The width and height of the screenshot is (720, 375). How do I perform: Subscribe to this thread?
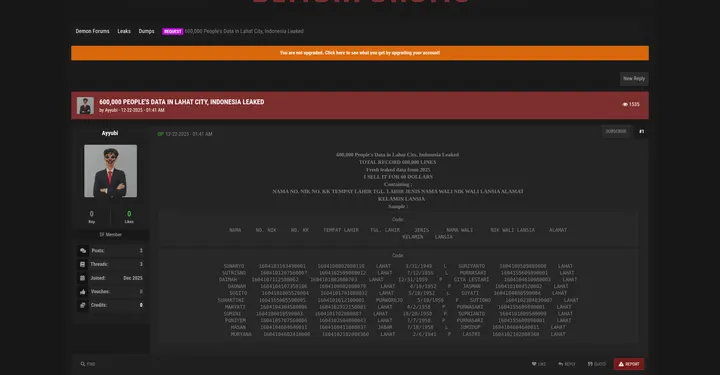pyautogui.click(x=616, y=131)
